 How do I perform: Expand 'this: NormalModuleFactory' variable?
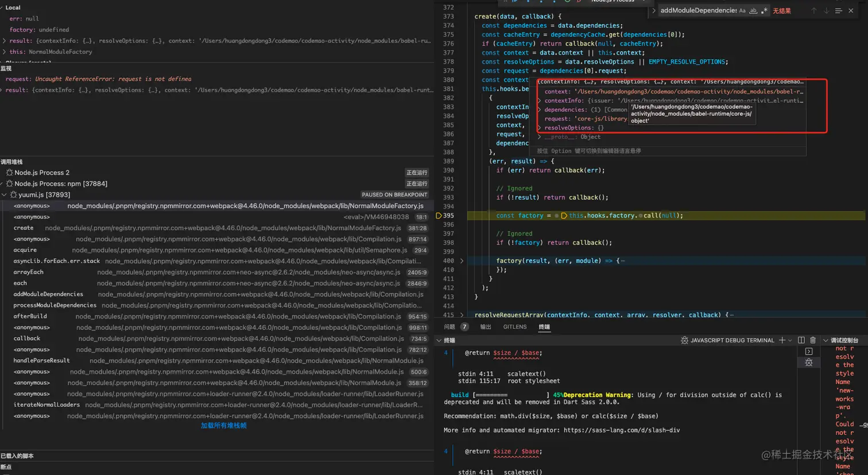4,52
